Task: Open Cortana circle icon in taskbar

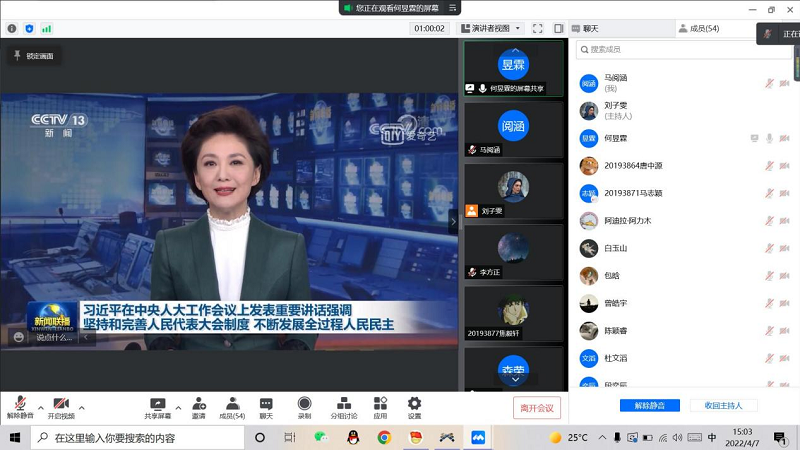Action: tap(260, 437)
